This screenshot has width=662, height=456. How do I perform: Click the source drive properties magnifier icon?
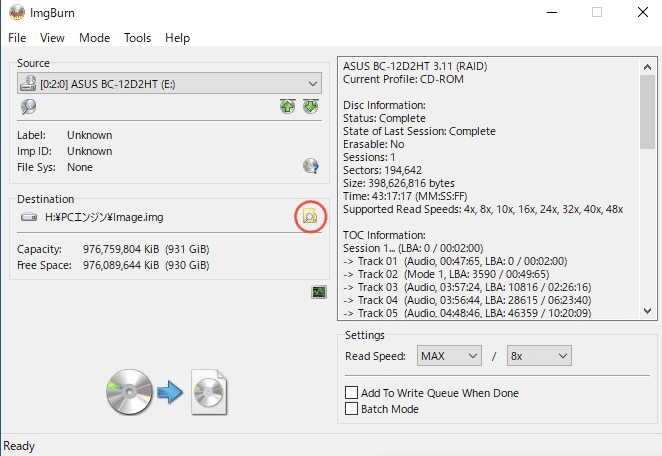click(28, 106)
